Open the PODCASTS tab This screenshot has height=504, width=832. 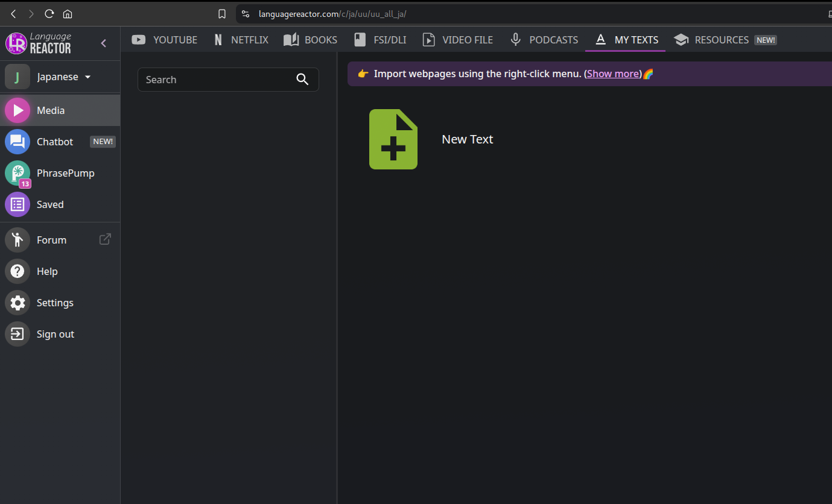pyautogui.click(x=544, y=40)
